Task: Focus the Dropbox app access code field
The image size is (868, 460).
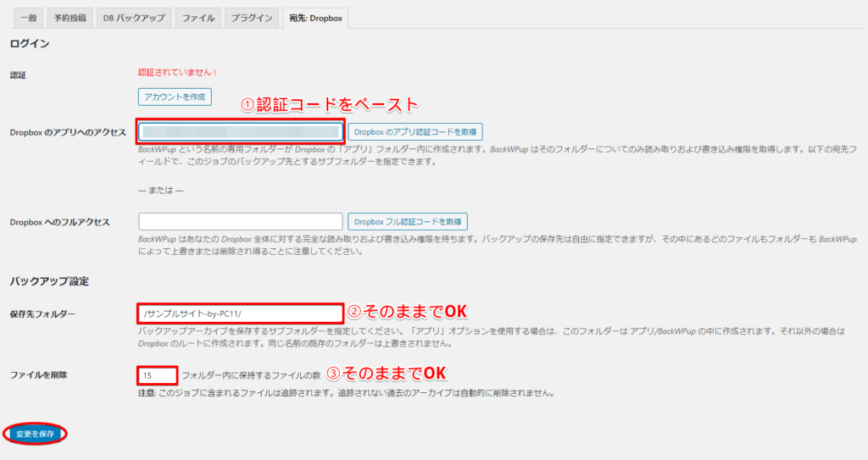Action: tap(240, 132)
